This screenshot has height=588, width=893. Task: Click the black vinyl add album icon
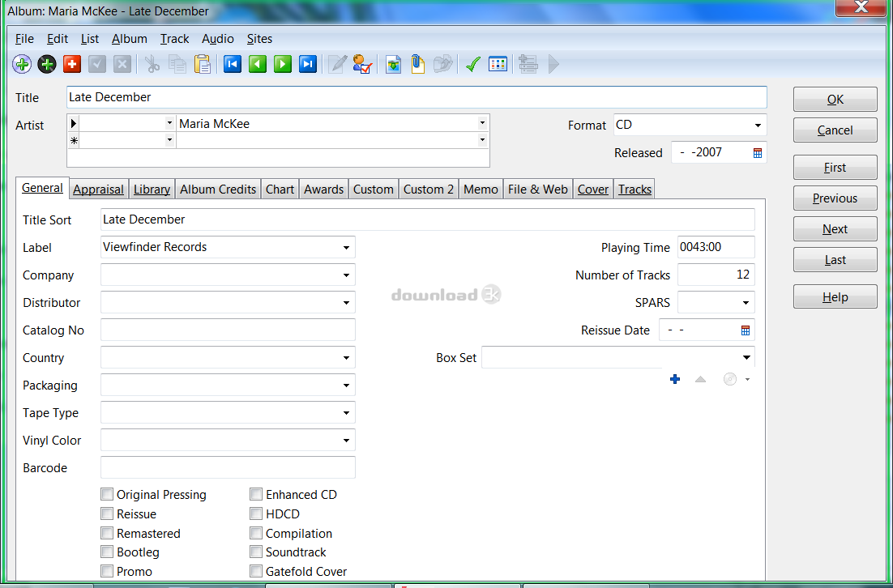(x=47, y=64)
